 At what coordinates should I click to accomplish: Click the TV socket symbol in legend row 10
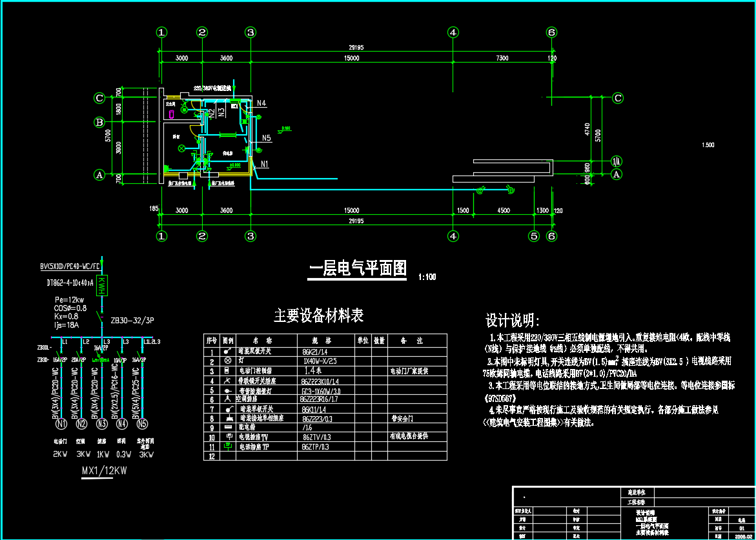click(x=229, y=436)
